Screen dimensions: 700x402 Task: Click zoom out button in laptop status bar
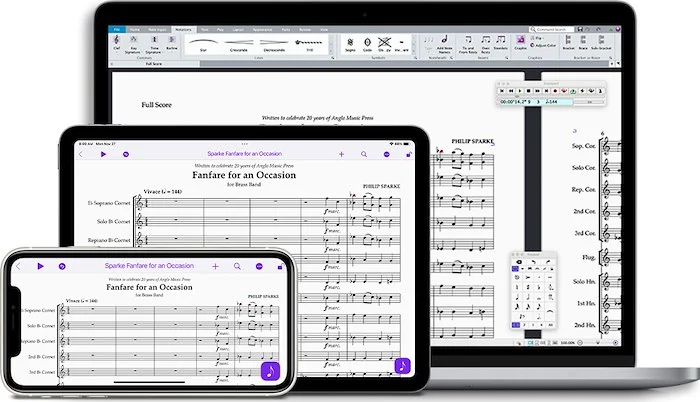click(580, 343)
